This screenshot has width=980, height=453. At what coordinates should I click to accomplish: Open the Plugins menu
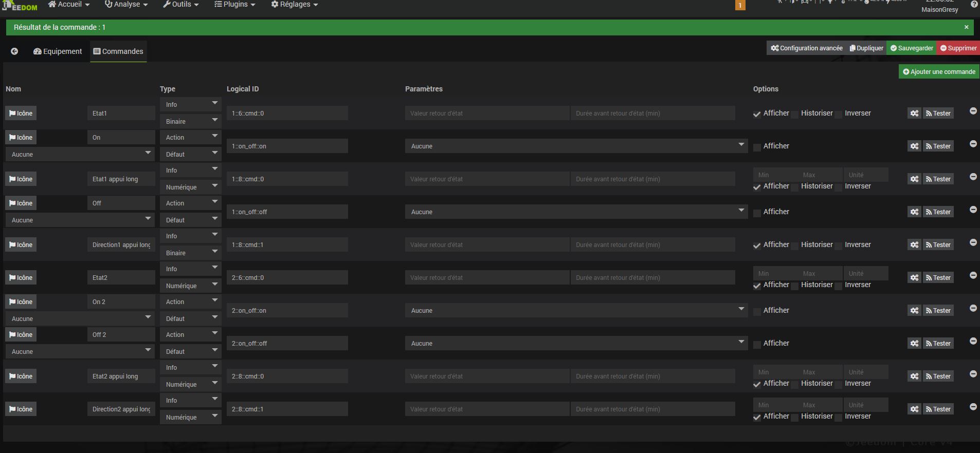pyautogui.click(x=235, y=5)
